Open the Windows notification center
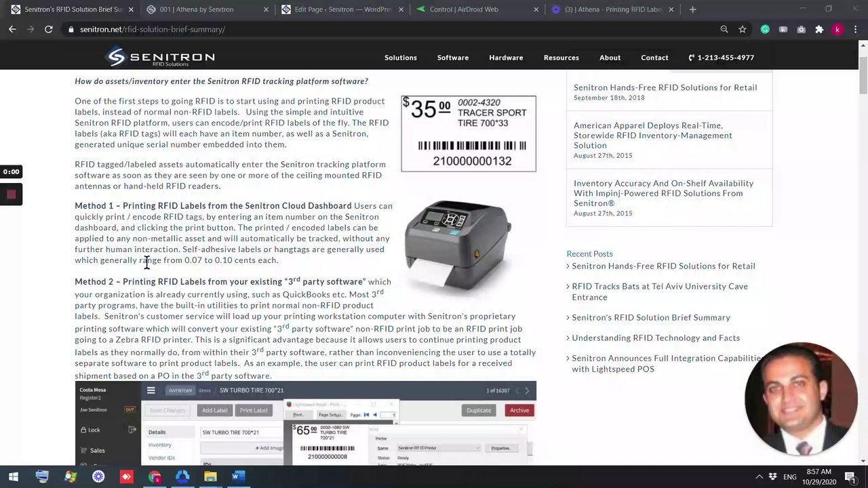The width and height of the screenshot is (868, 488). click(850, 477)
